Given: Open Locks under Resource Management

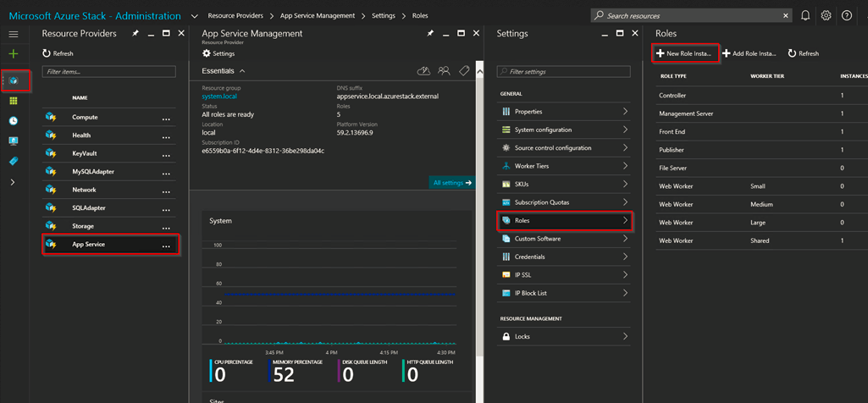Looking at the screenshot, I should click(563, 336).
